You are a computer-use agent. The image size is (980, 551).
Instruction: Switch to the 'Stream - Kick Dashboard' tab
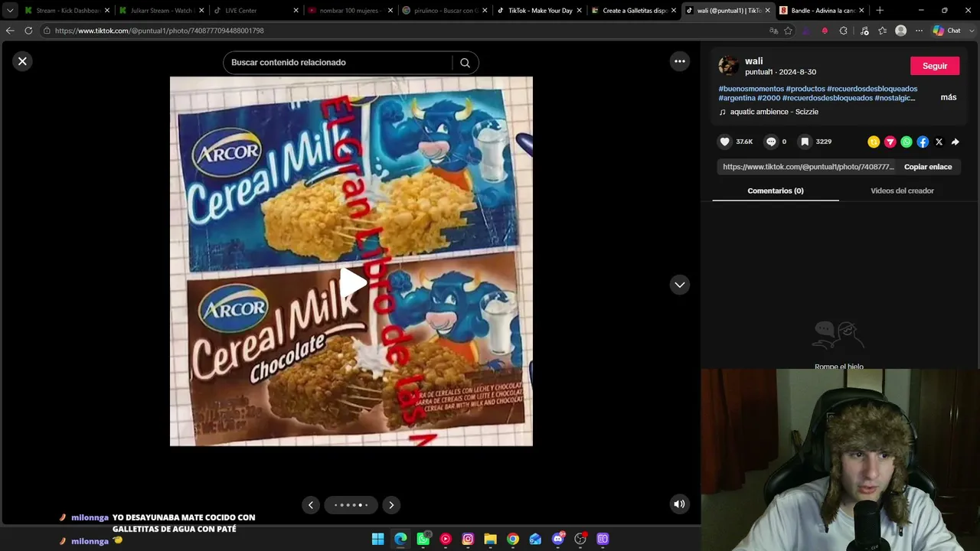[x=67, y=11]
